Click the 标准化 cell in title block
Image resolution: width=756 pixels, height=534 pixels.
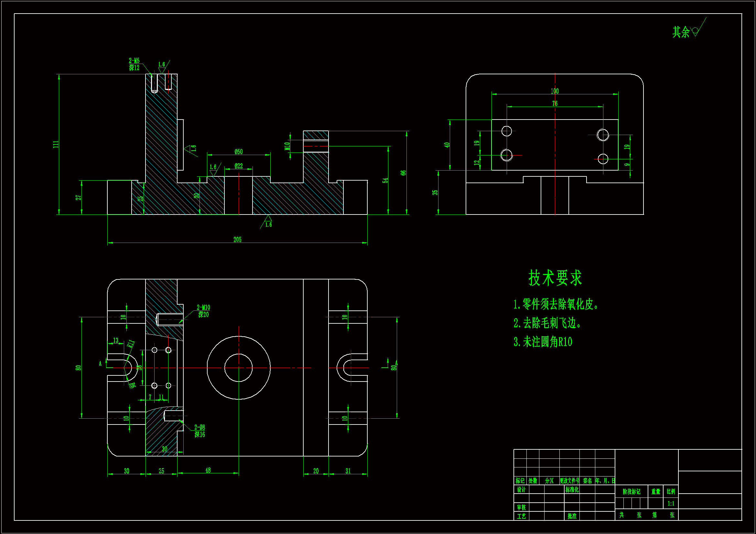(x=572, y=490)
